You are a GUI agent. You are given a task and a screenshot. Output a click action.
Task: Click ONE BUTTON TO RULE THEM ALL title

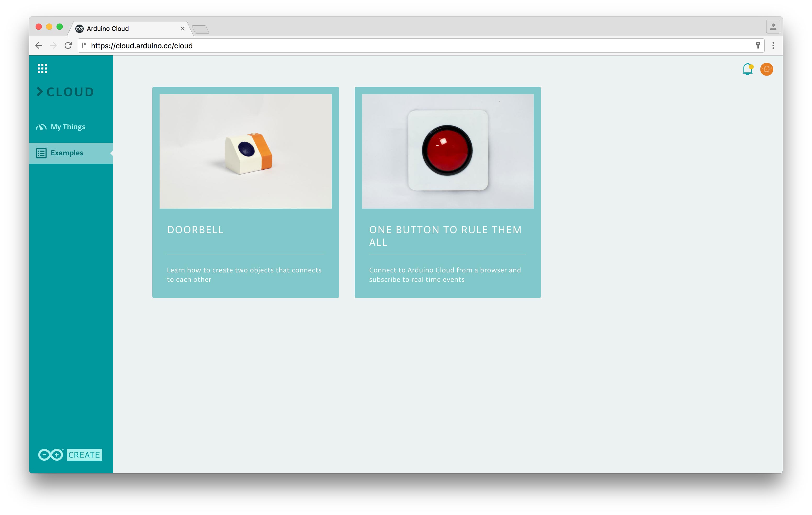446,236
